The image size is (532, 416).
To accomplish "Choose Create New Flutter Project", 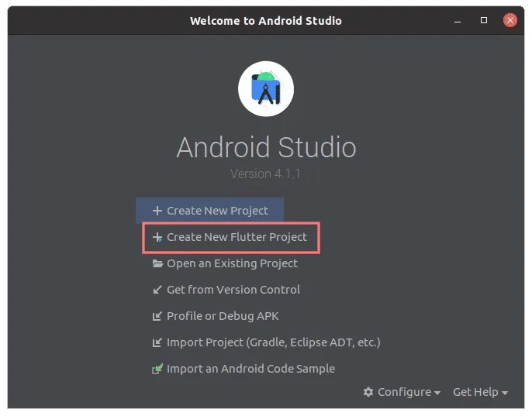I will pyautogui.click(x=230, y=237).
